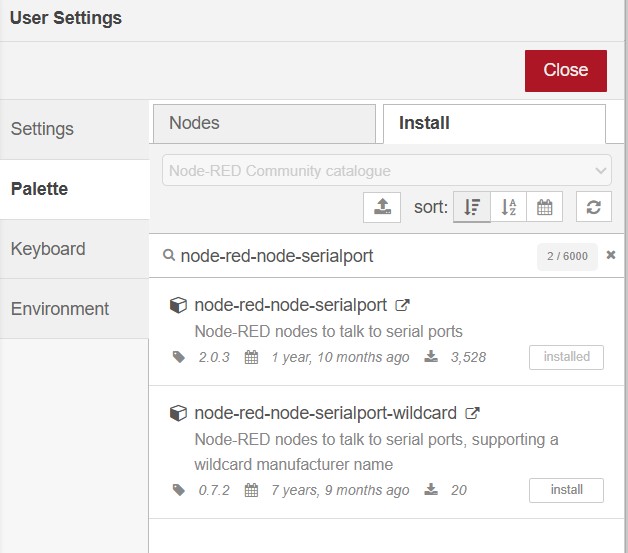Click the download count 20
This screenshot has height=553, width=628.
(459, 490)
